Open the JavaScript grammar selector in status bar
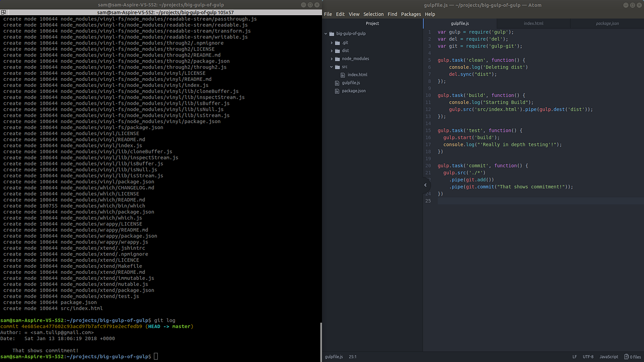This screenshot has height=362, width=644. [609, 356]
